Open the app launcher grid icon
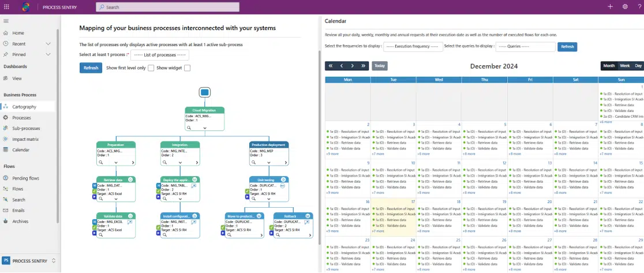644x273 pixels. click(x=6, y=7)
